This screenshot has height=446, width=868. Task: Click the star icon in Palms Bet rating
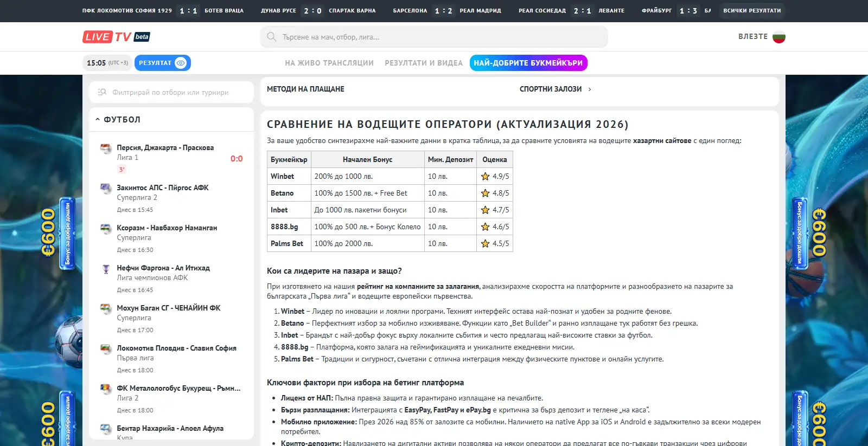pos(486,243)
